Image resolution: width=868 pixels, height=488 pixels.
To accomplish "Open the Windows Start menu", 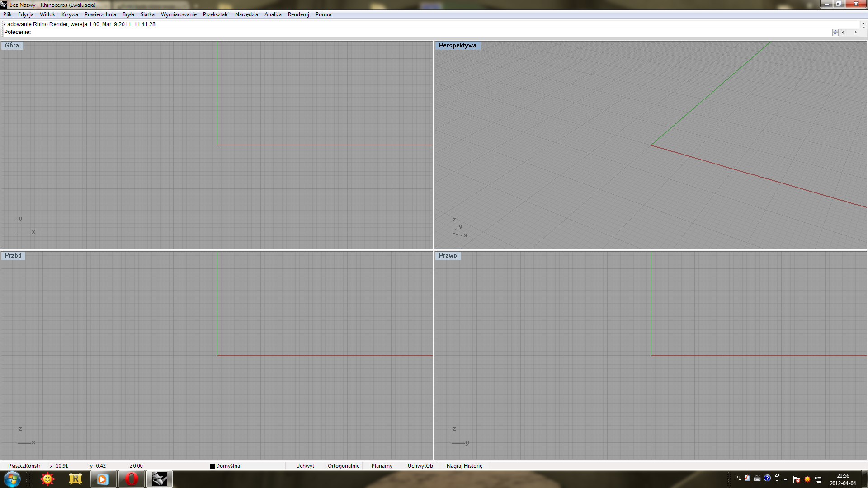I will point(12,479).
